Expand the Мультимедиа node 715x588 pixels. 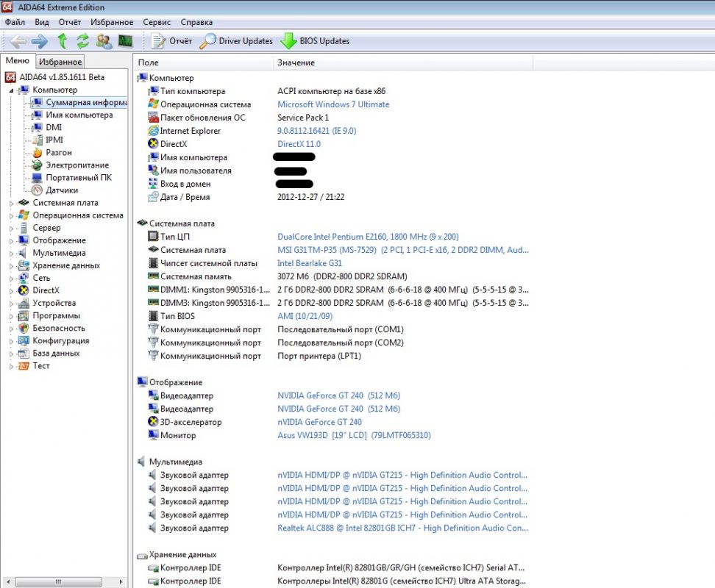(x=11, y=254)
